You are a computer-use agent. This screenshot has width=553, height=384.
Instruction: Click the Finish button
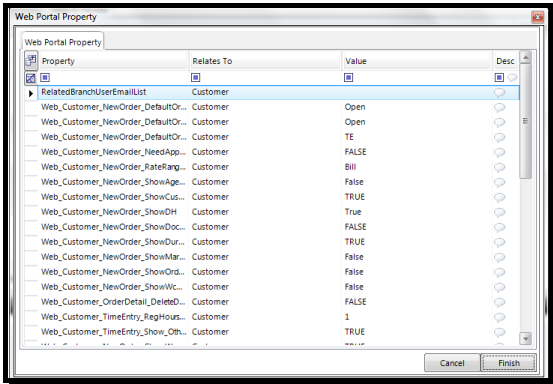click(509, 363)
